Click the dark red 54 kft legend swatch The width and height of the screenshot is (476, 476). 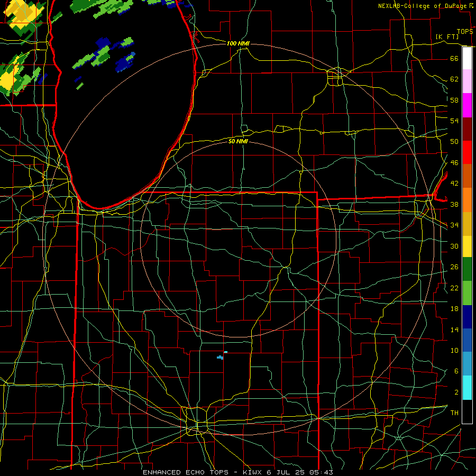click(467, 129)
